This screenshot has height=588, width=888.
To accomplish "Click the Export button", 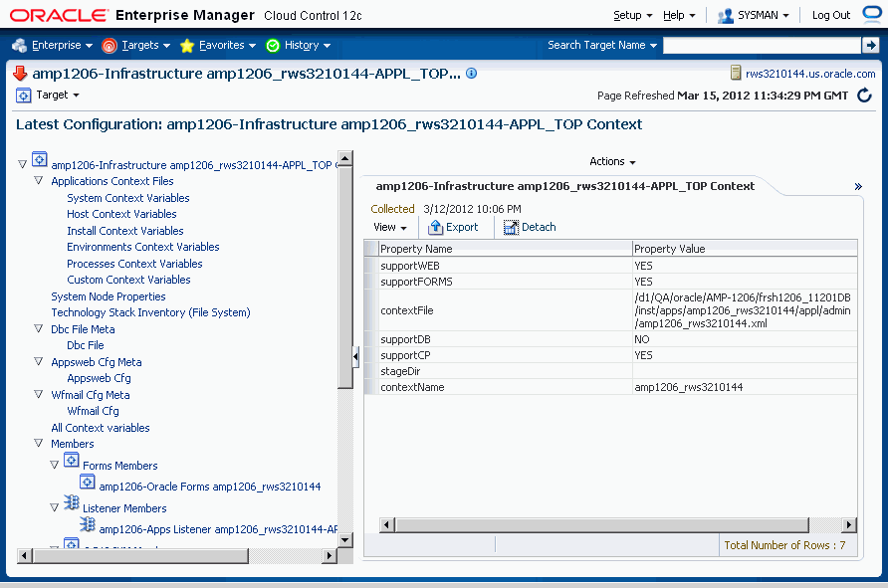I will click(x=453, y=227).
